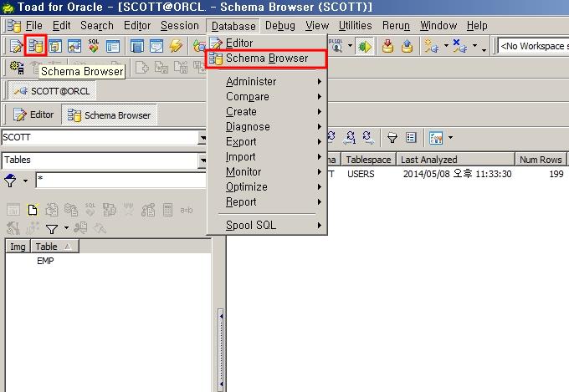Click the SQL toolbar icon

click(93, 46)
